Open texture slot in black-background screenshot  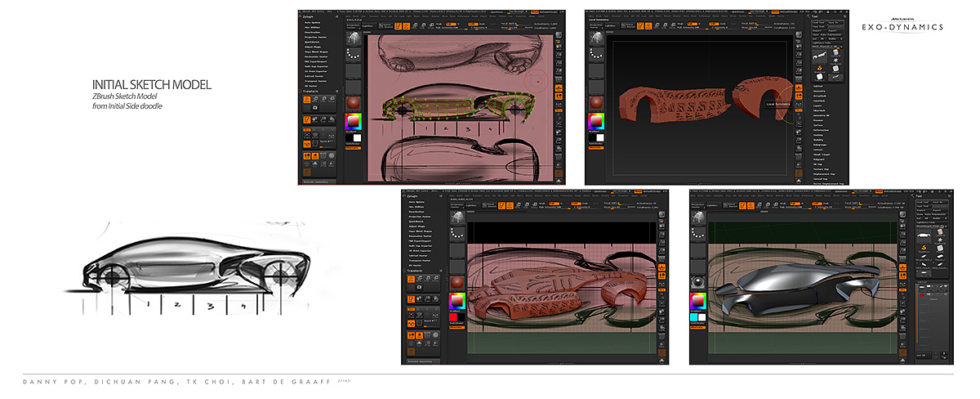pos(596,87)
